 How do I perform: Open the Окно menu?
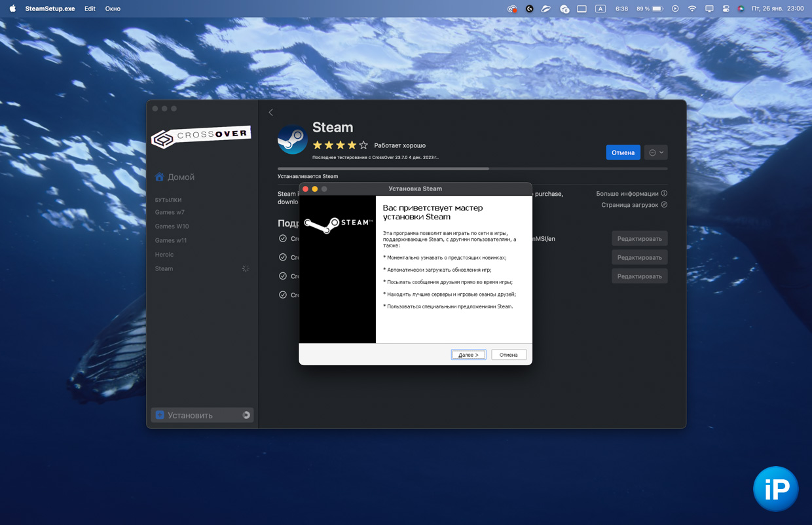tap(113, 9)
